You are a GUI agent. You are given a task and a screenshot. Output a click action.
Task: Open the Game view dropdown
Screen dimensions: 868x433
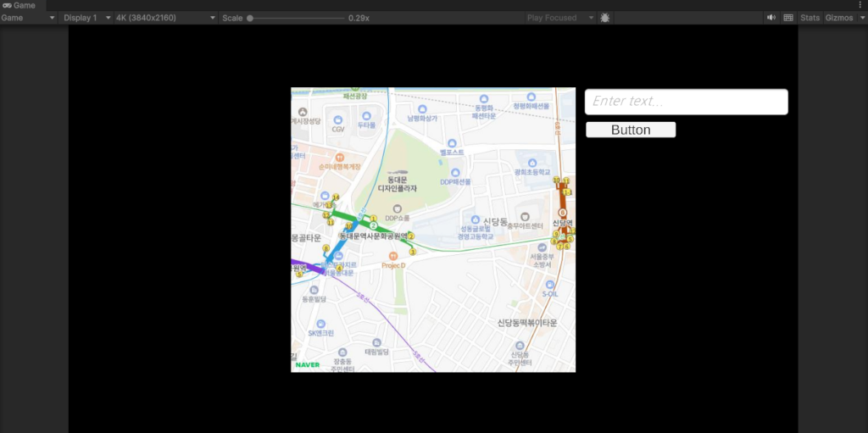[28, 18]
